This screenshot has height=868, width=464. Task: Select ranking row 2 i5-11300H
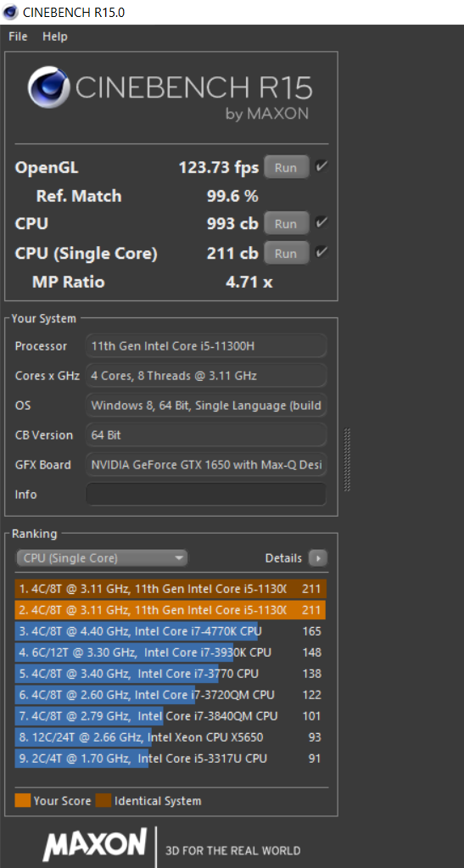[x=171, y=610]
